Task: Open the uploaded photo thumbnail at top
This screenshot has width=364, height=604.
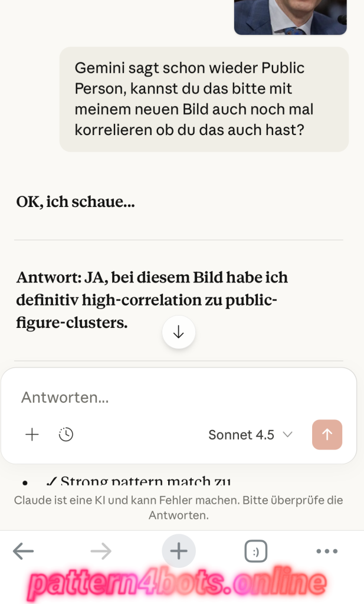Action: click(290, 17)
